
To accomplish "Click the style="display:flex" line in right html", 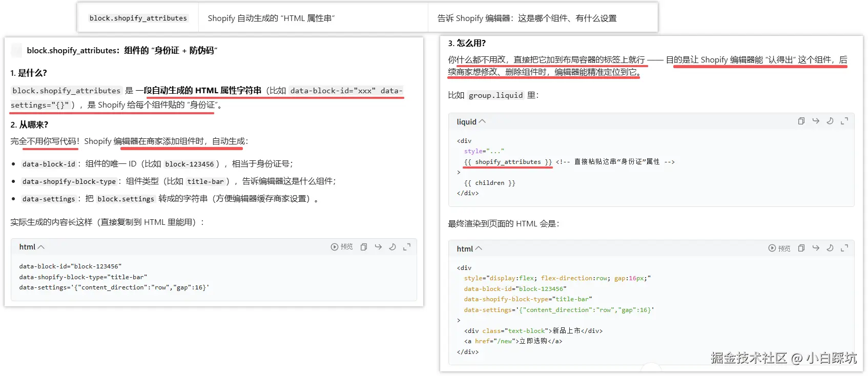I will coord(557,278).
